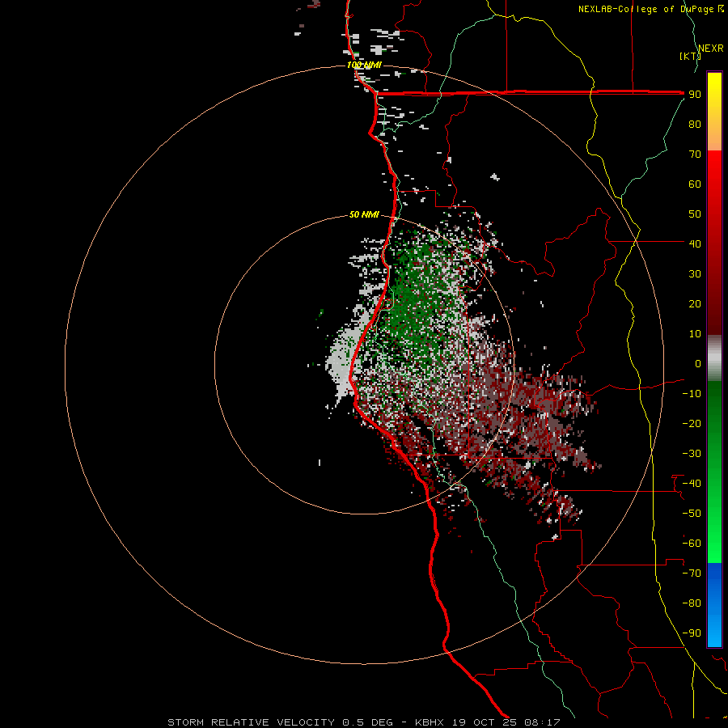Click the -50 value on the velocity scale
The width and height of the screenshot is (728, 728).
point(692,514)
